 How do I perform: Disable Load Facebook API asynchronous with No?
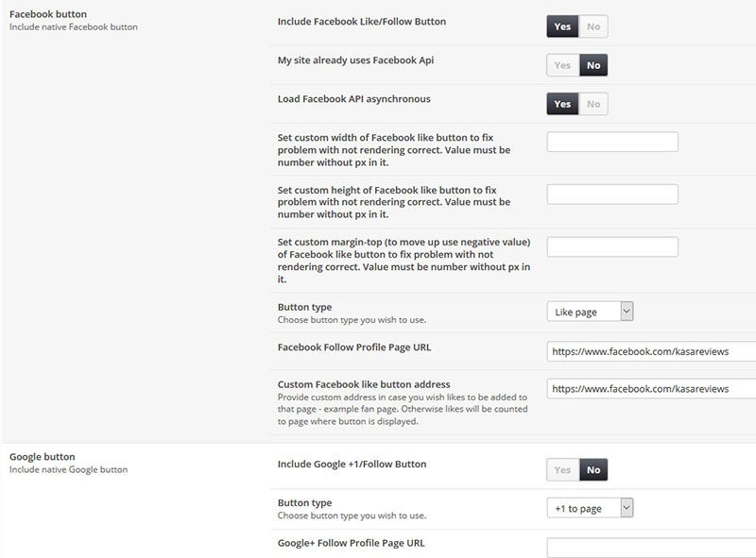(x=593, y=104)
